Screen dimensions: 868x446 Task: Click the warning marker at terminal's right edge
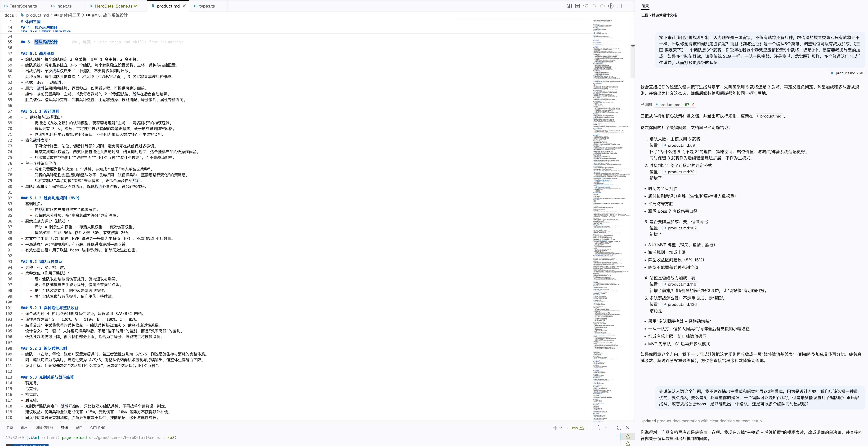pos(627,437)
